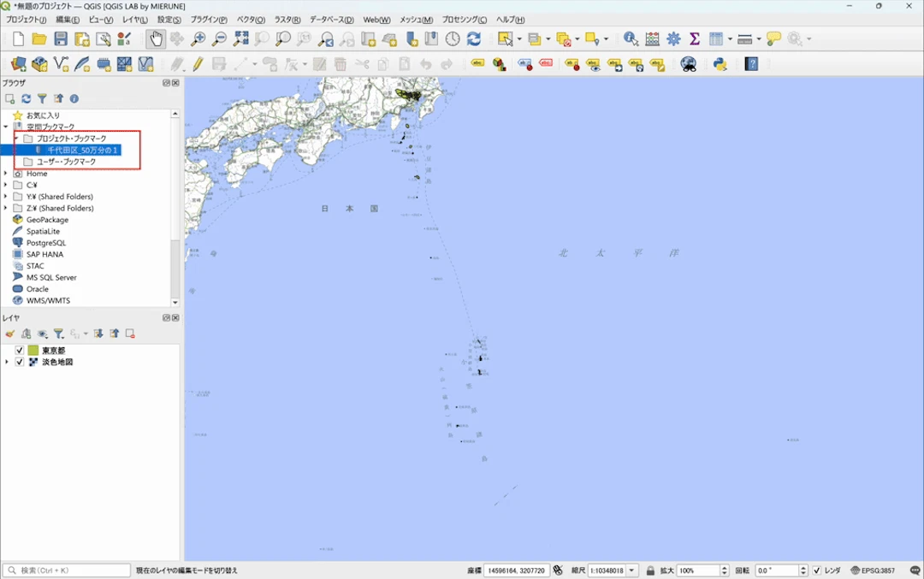Expand the 淡色地図 layer tree arrow
The image size is (924, 579).
pos(7,363)
